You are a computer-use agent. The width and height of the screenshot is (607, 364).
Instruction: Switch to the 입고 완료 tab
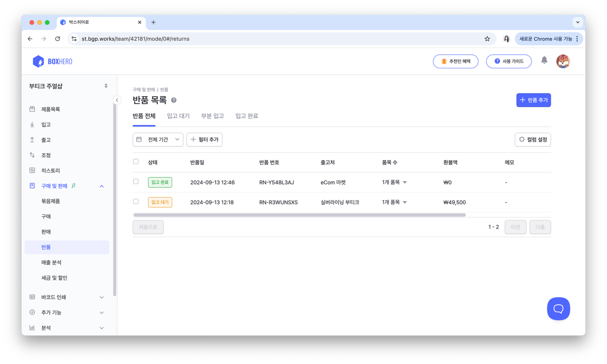pos(246,116)
